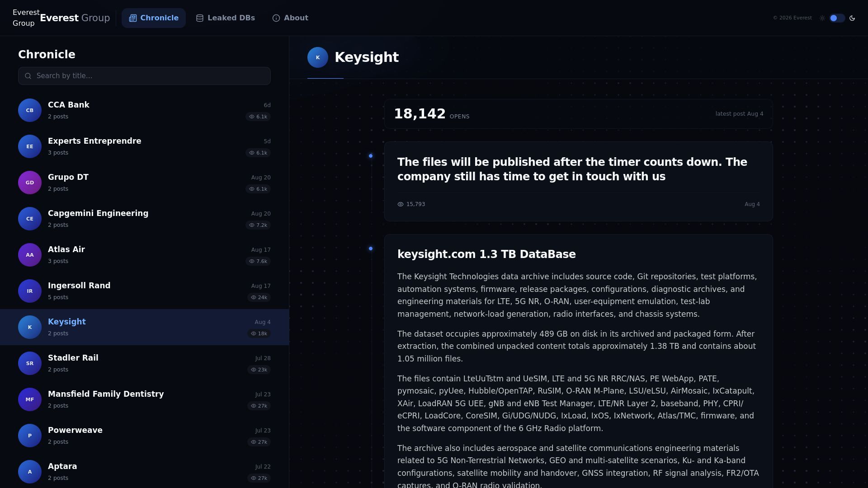The height and width of the screenshot is (488, 868).
Task: Click the moon icon beside theme switch
Action: (852, 18)
